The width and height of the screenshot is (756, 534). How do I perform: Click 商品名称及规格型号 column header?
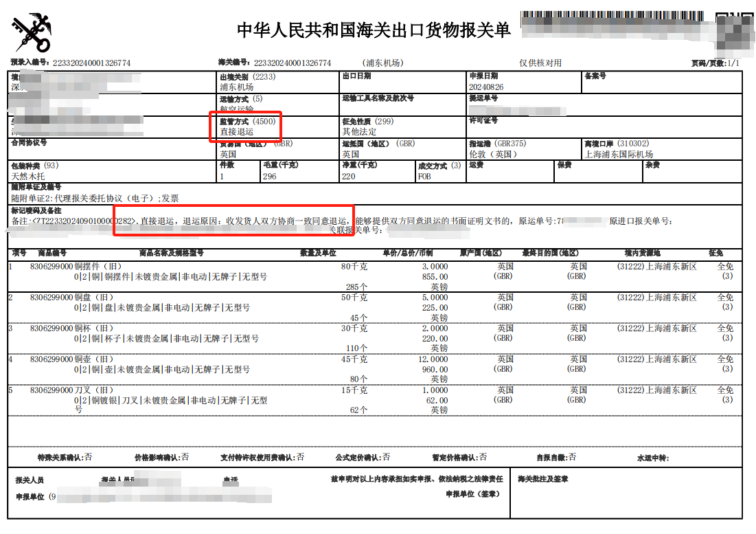(x=171, y=253)
